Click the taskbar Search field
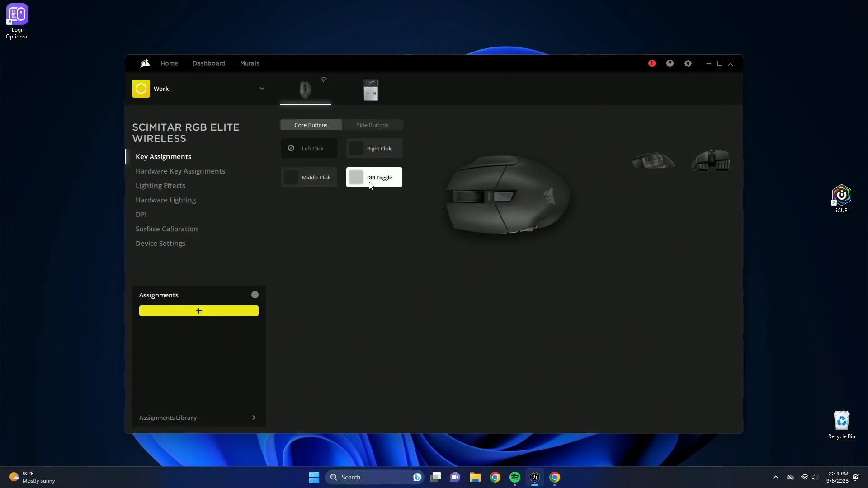This screenshot has width=868, height=488. 374,477
